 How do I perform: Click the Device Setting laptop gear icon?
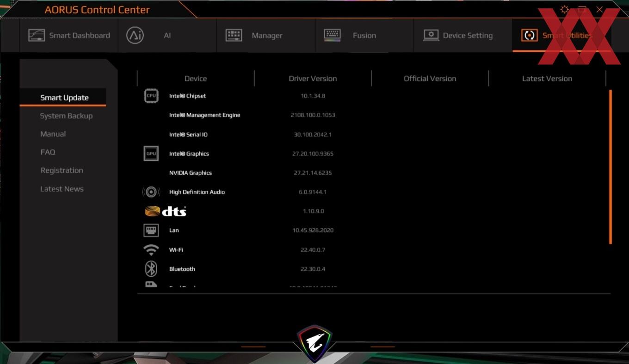coord(431,36)
